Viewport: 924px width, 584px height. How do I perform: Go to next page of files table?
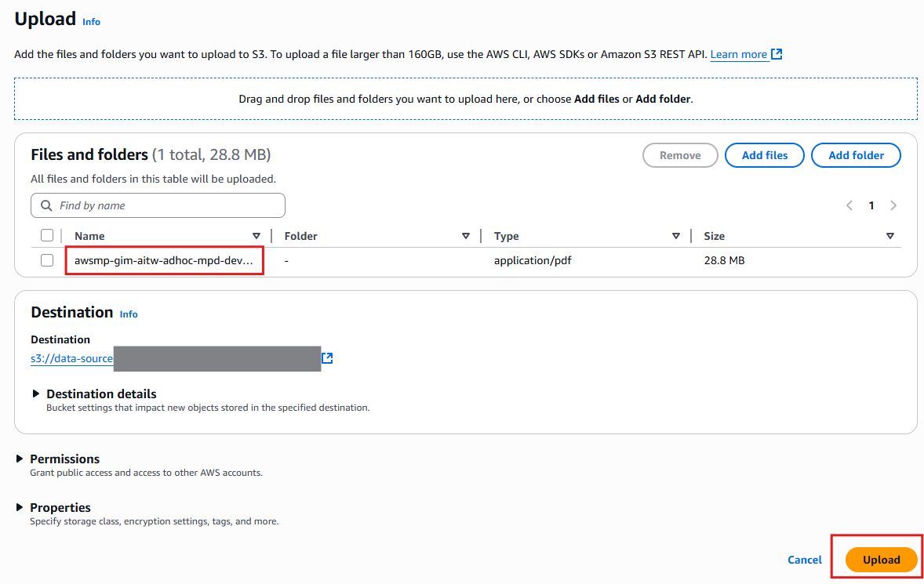point(893,205)
